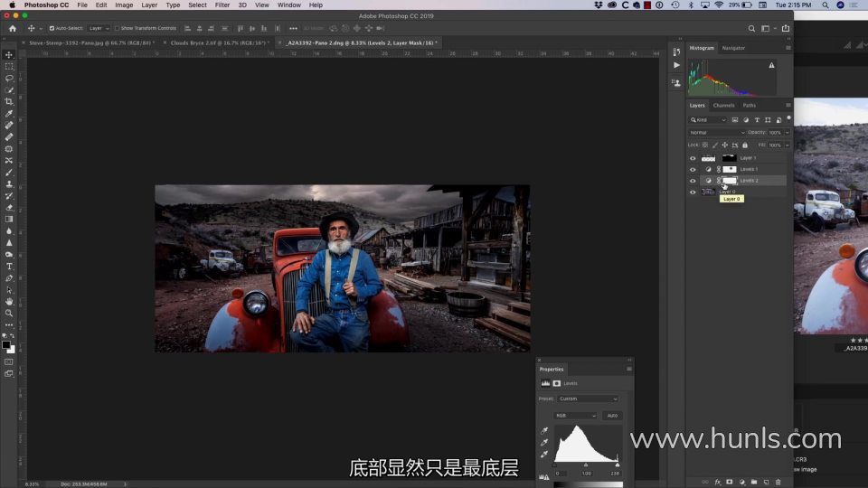Add a layer mask with bottom icon
Viewport: 868px width, 488px height.
730,482
